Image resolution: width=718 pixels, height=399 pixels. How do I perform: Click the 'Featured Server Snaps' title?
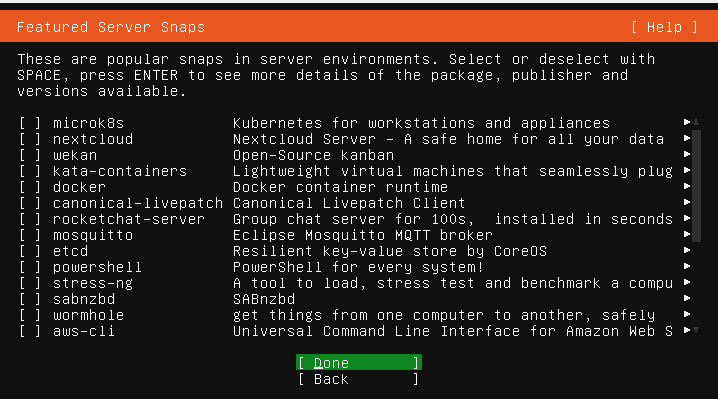click(x=111, y=27)
